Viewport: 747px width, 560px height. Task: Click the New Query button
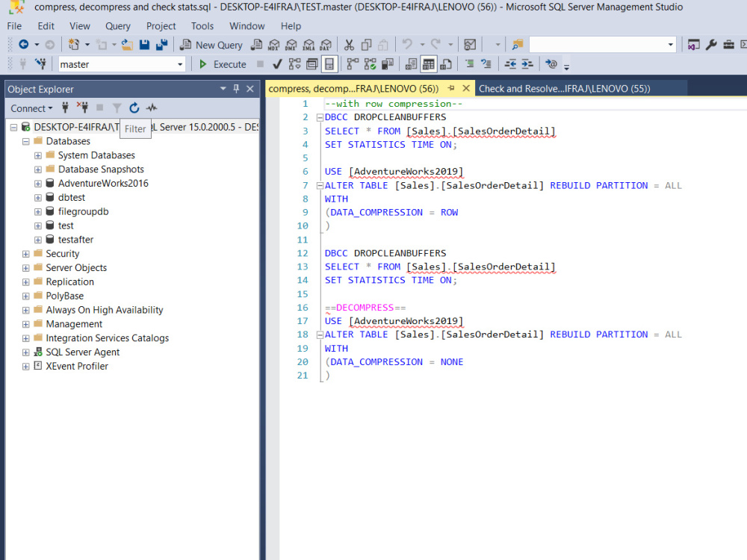(x=211, y=45)
